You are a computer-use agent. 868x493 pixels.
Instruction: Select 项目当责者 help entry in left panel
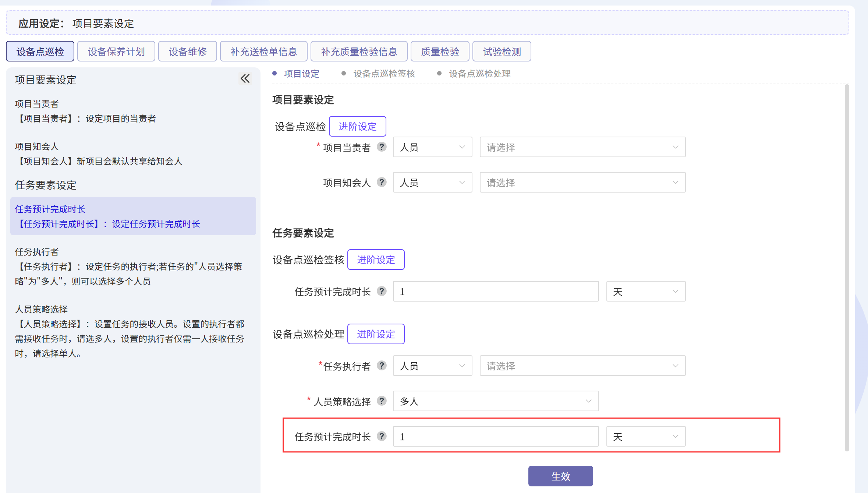point(133,111)
